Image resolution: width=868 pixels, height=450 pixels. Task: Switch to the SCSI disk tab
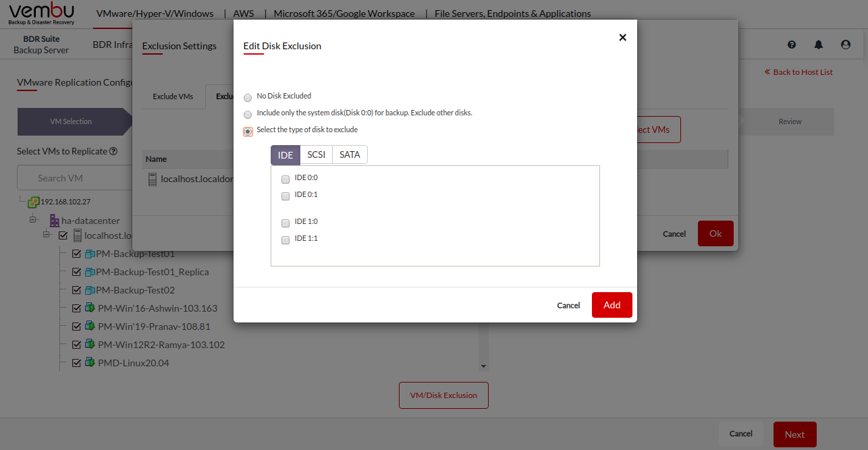coord(316,155)
